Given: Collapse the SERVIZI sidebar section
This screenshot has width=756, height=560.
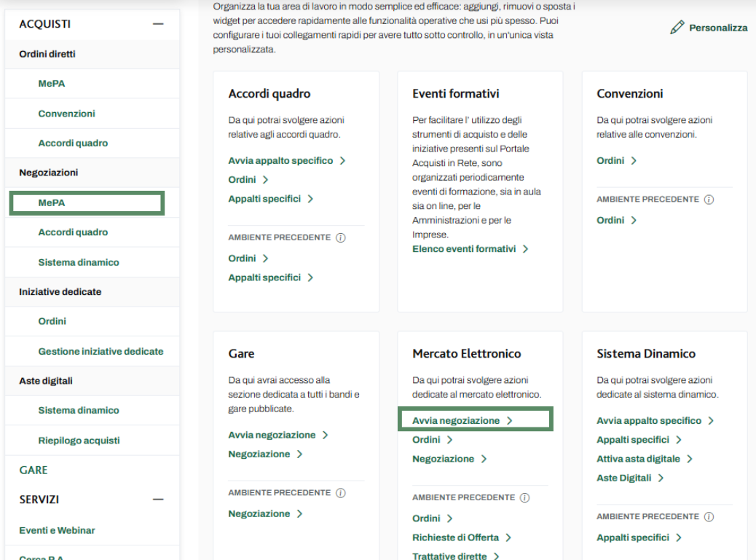Looking at the screenshot, I should [158, 500].
